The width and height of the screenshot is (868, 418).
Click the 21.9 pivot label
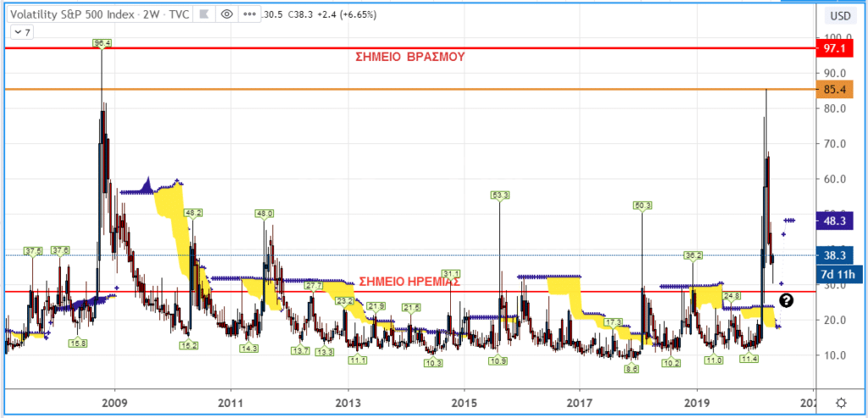[377, 306]
